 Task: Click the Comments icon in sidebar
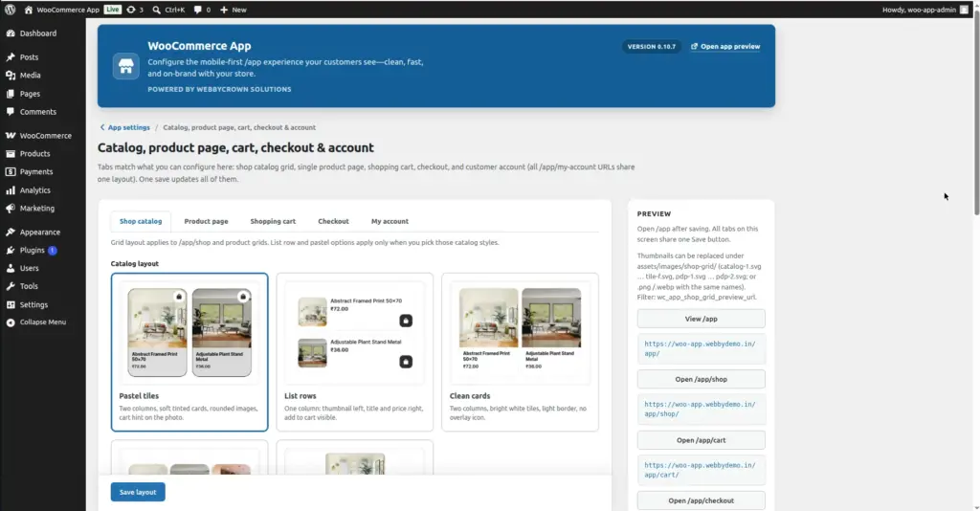[x=11, y=112]
